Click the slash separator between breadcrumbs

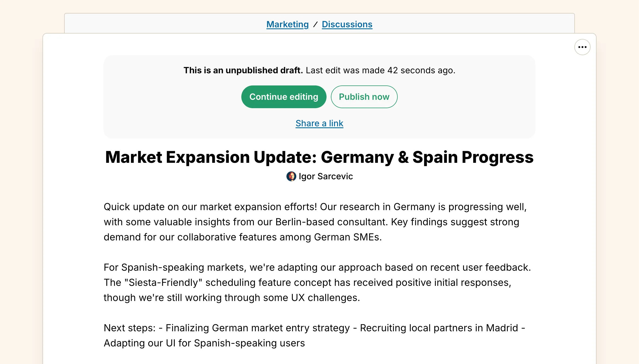(x=315, y=24)
